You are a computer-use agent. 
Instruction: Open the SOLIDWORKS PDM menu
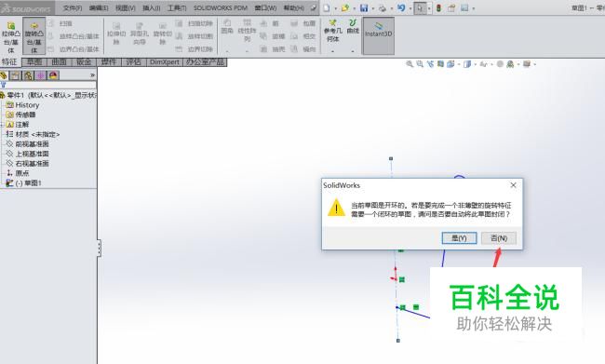tap(221, 7)
